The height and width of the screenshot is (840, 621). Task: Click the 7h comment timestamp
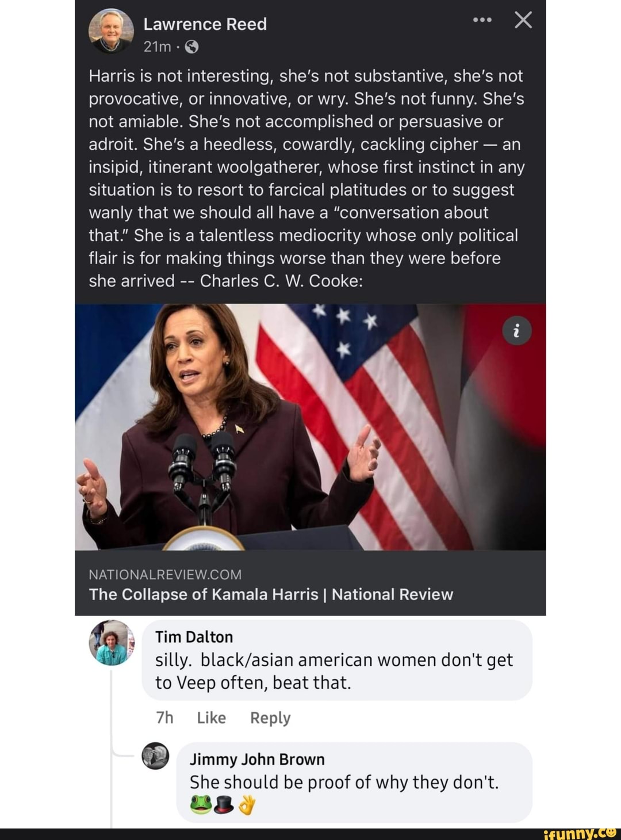[164, 717]
